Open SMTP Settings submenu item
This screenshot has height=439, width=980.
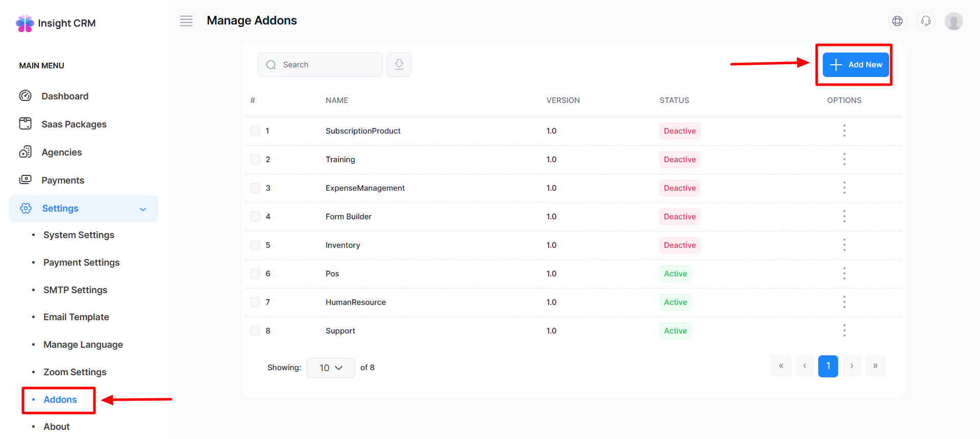[75, 290]
